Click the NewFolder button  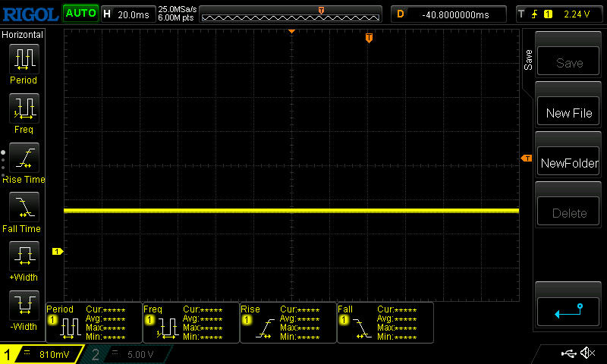tap(569, 163)
